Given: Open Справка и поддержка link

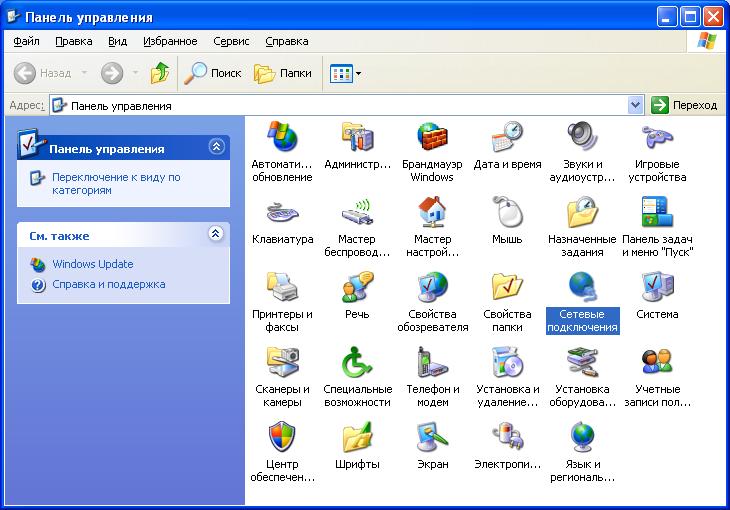Looking at the screenshot, I should (x=108, y=284).
